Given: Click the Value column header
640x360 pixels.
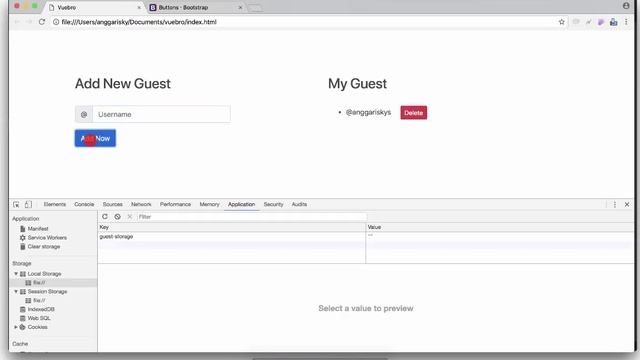Looking at the screenshot, I should (500, 227).
